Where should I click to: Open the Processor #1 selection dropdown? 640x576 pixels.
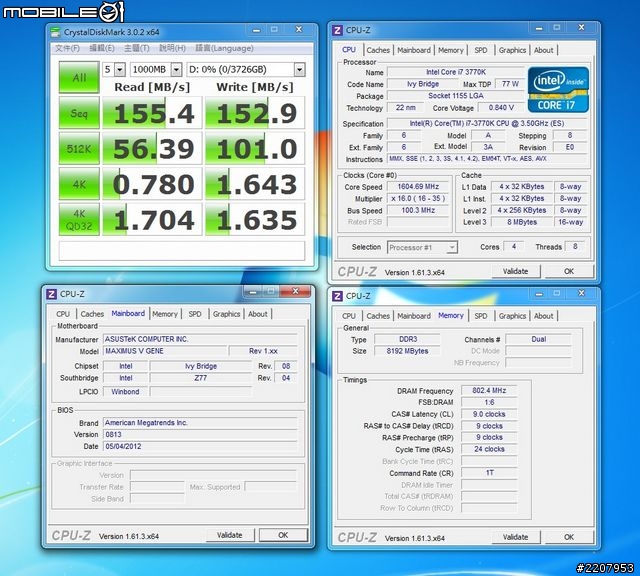coord(422,247)
